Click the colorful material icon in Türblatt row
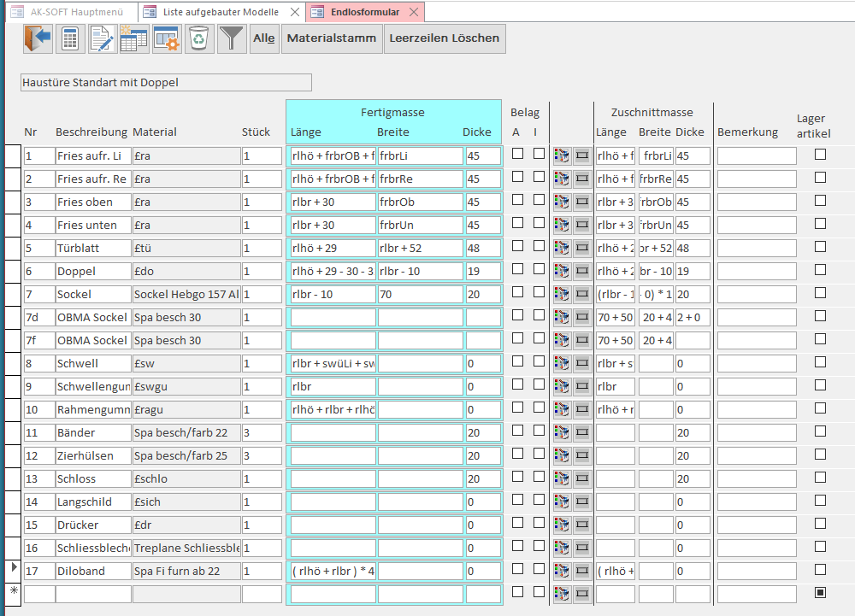Image resolution: width=855 pixels, height=616 pixels. point(562,248)
